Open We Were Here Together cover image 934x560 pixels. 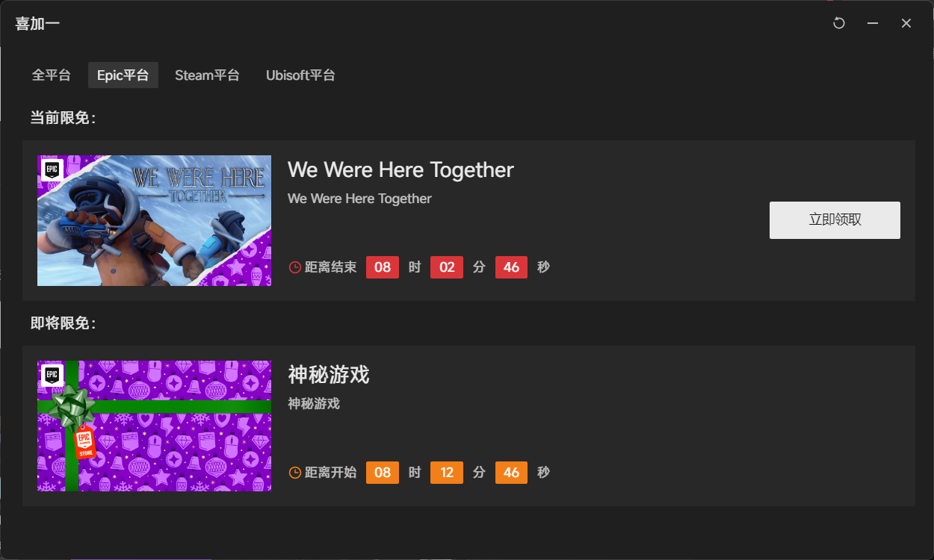click(154, 220)
